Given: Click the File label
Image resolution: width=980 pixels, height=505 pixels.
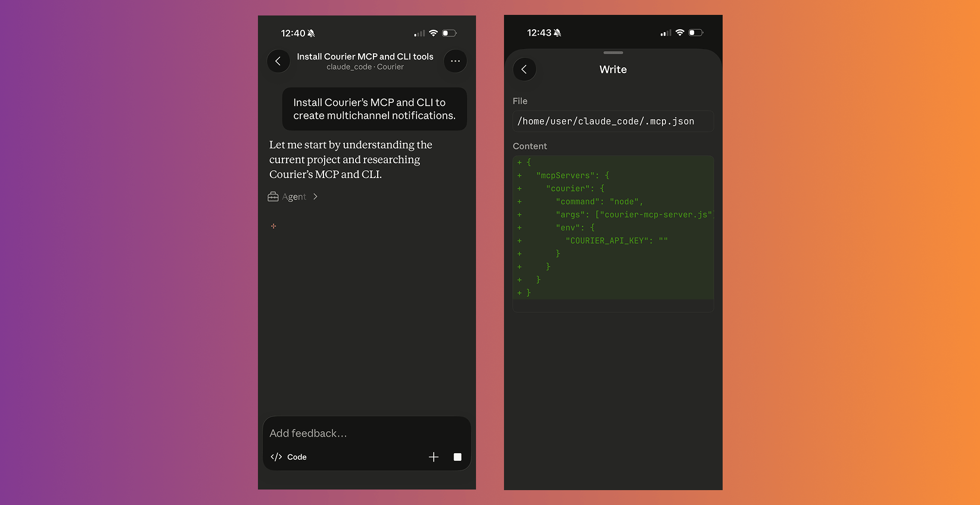Looking at the screenshot, I should (520, 101).
